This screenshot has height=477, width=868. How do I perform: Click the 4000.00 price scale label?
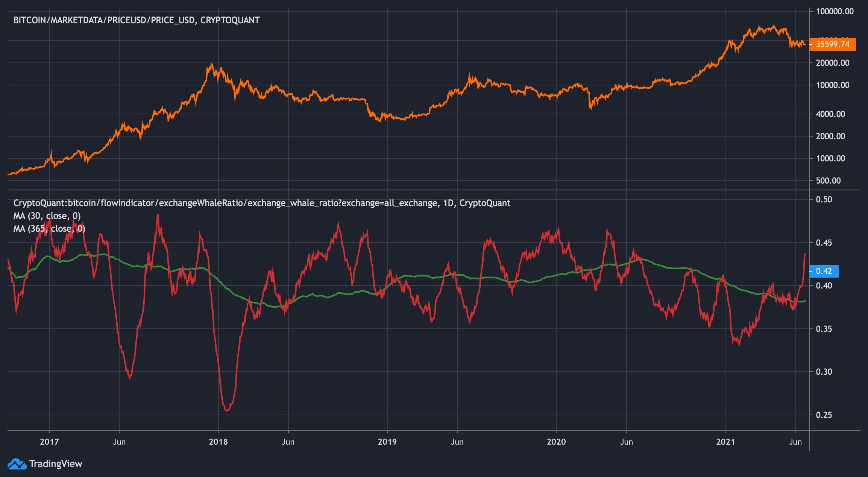click(x=830, y=114)
